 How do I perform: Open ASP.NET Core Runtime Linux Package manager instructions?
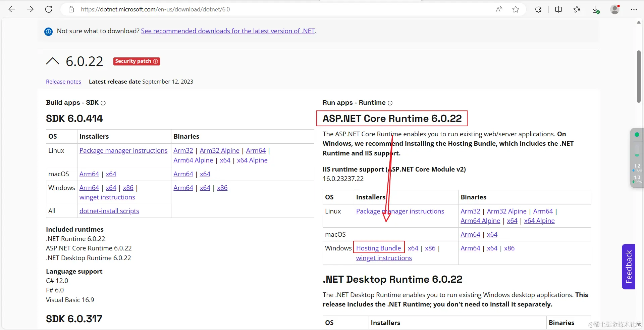click(400, 211)
